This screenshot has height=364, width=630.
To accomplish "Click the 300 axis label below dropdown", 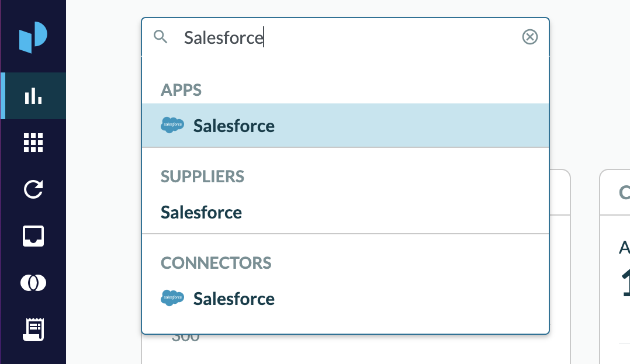I will pos(185,337).
